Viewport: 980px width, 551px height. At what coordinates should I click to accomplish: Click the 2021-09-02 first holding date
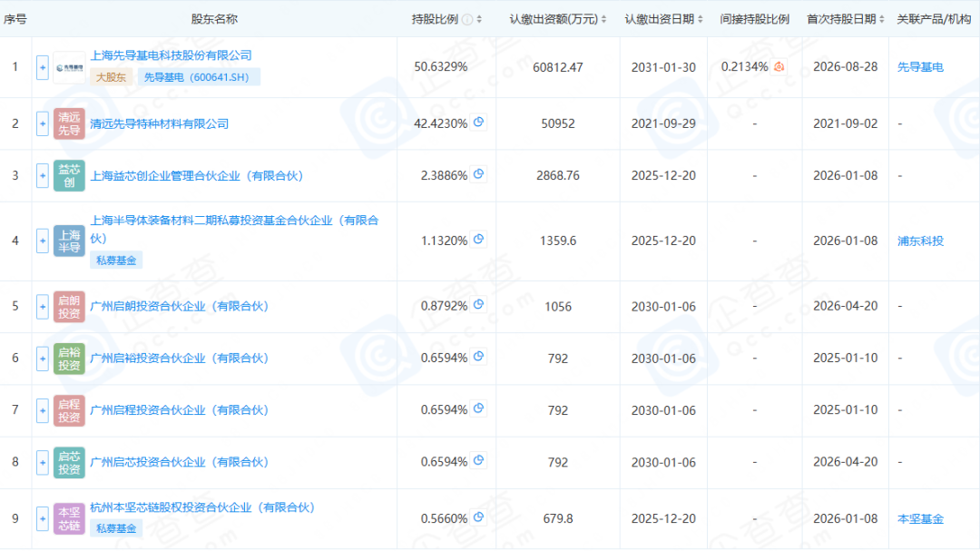tap(846, 123)
